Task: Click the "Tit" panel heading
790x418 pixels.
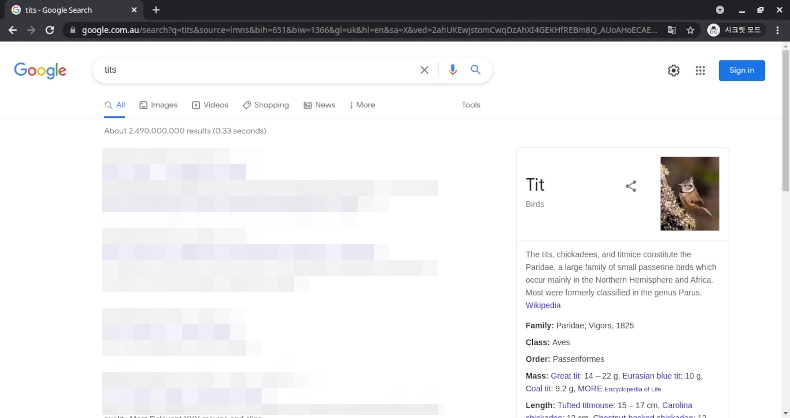Action: [535, 185]
